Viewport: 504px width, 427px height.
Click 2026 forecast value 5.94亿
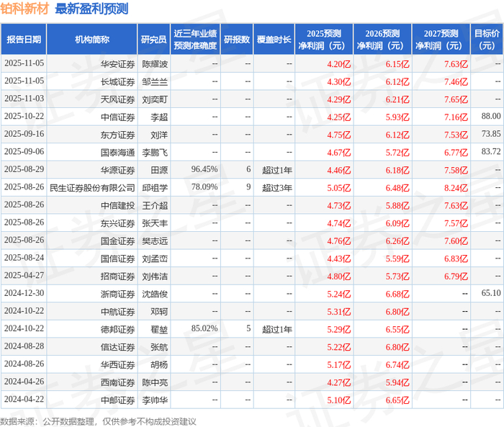[x=397, y=382]
